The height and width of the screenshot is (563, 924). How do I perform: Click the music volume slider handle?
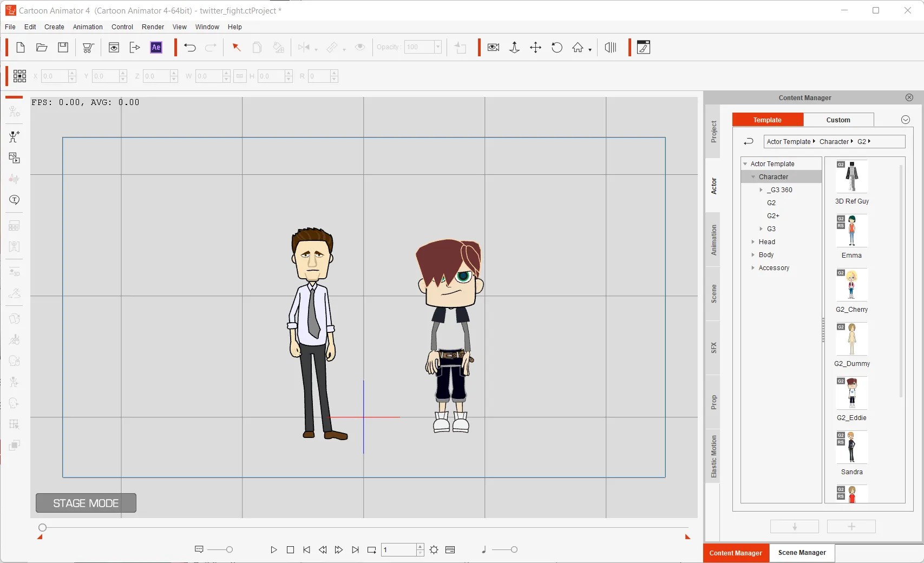coord(514,550)
